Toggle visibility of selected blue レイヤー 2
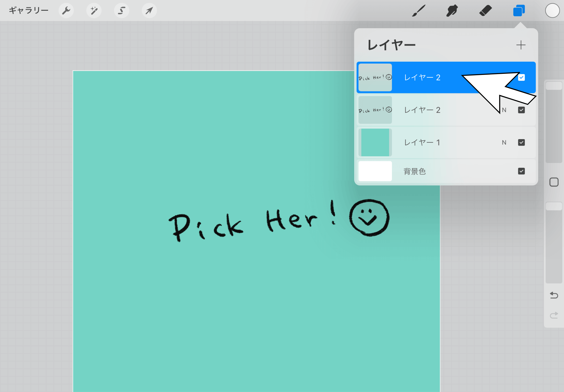 [x=521, y=77]
